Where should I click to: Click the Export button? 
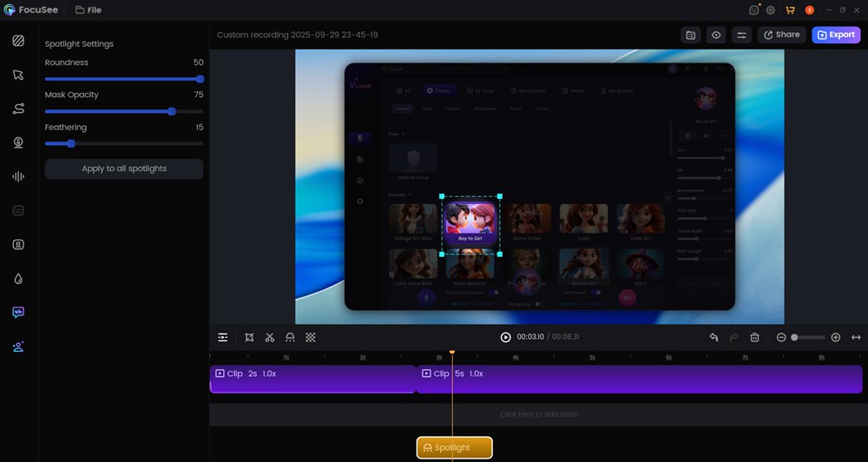pyautogui.click(x=836, y=35)
